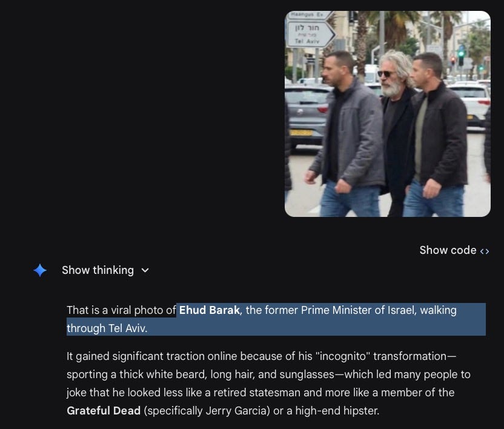Click the Show code text
504x429 pixels.
448,250
